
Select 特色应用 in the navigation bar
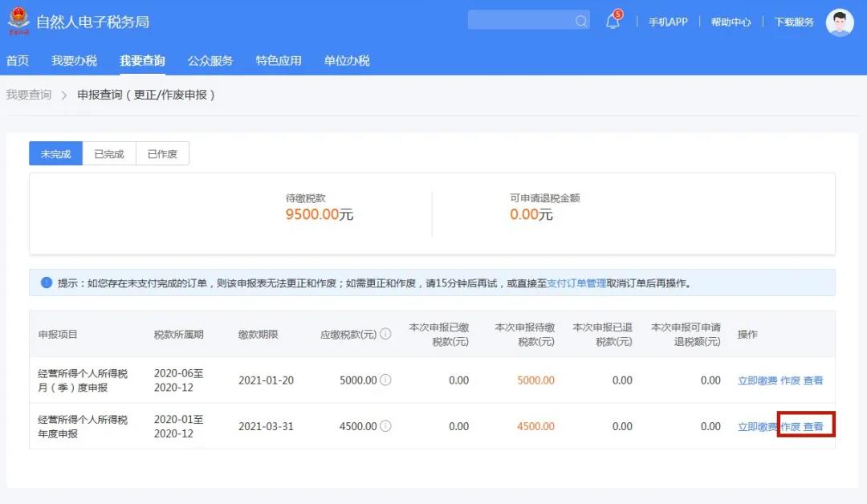pyautogui.click(x=278, y=59)
